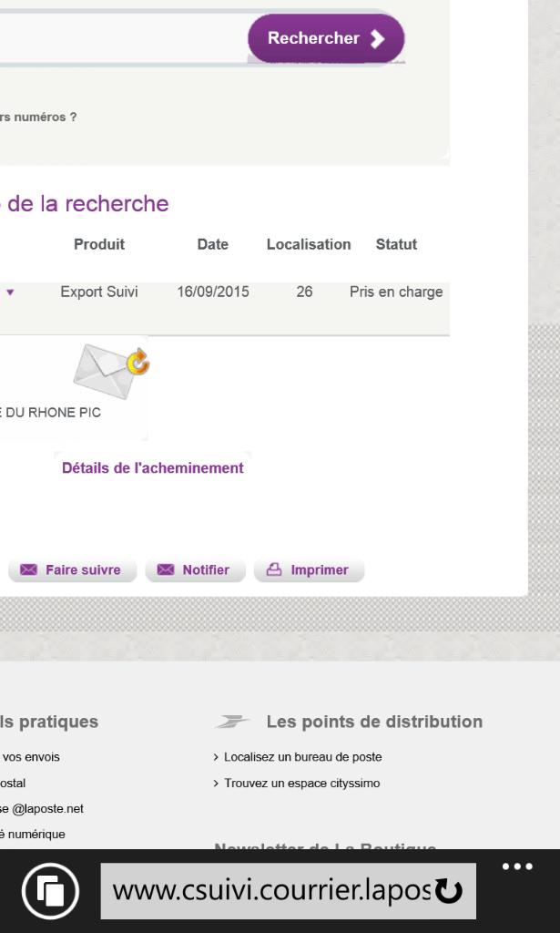Click the search input field

click(x=124, y=36)
